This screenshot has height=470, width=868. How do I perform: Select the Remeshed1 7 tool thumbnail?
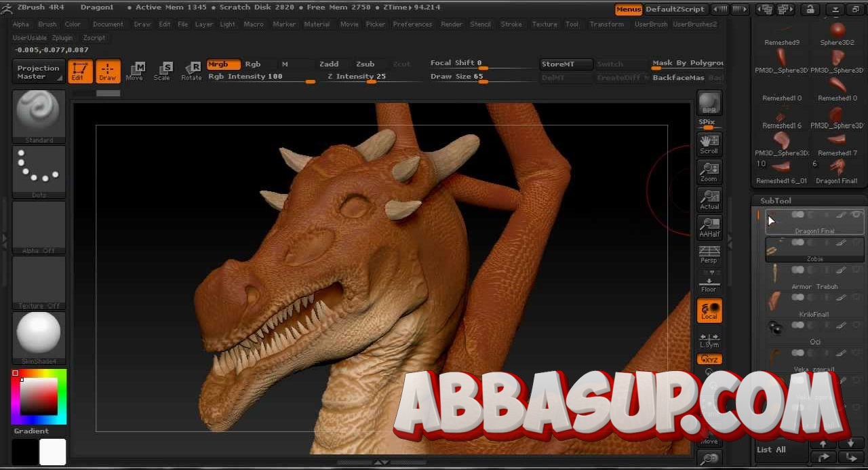click(x=837, y=144)
